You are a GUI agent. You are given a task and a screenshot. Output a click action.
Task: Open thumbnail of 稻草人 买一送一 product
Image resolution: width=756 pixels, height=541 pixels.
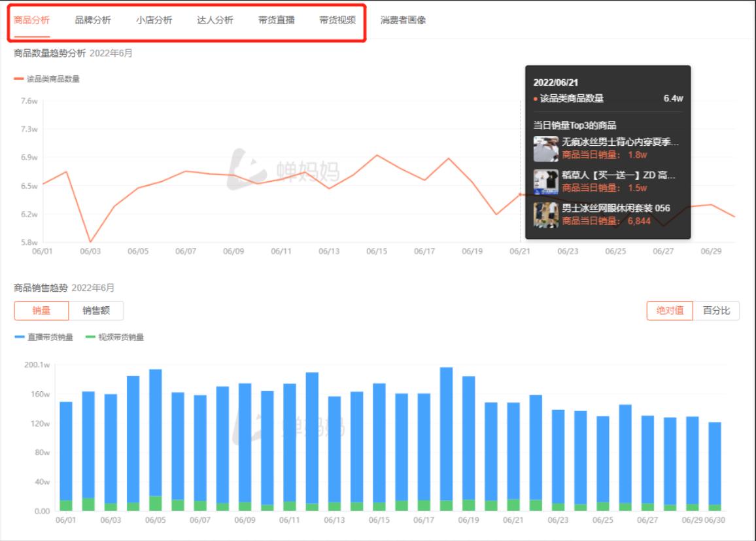(x=546, y=182)
